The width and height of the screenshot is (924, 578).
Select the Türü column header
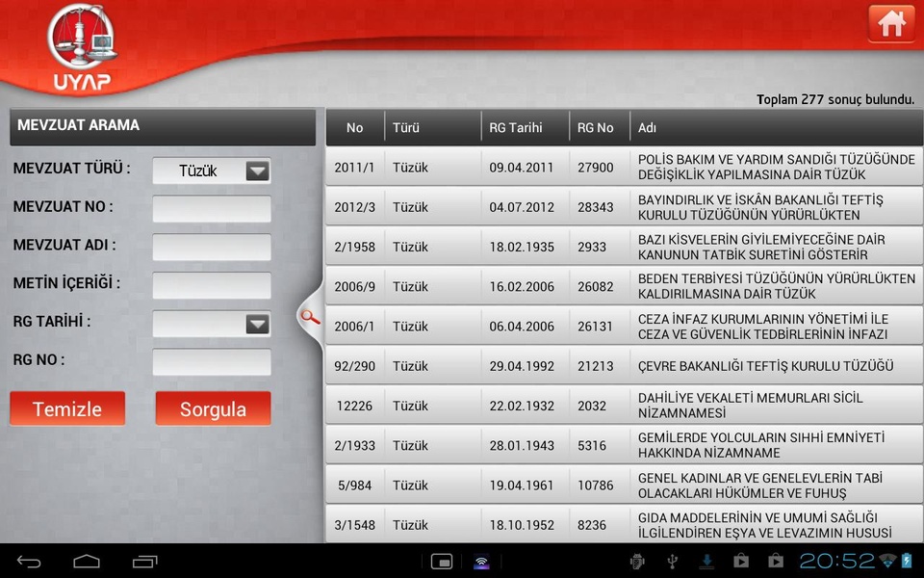point(433,127)
